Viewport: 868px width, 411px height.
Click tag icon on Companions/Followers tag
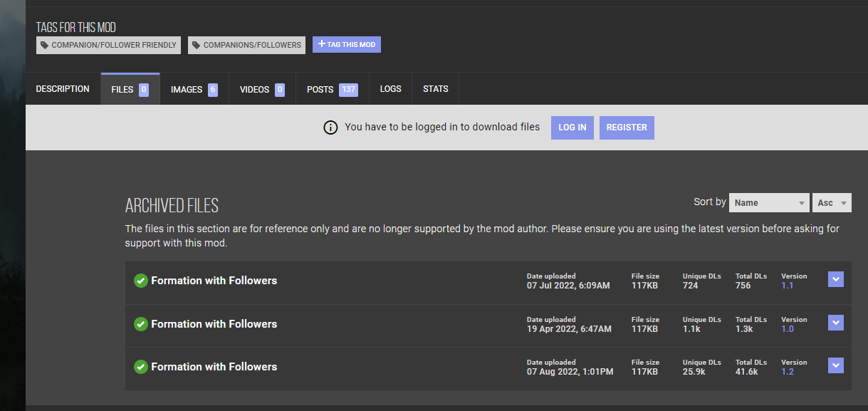point(197,45)
